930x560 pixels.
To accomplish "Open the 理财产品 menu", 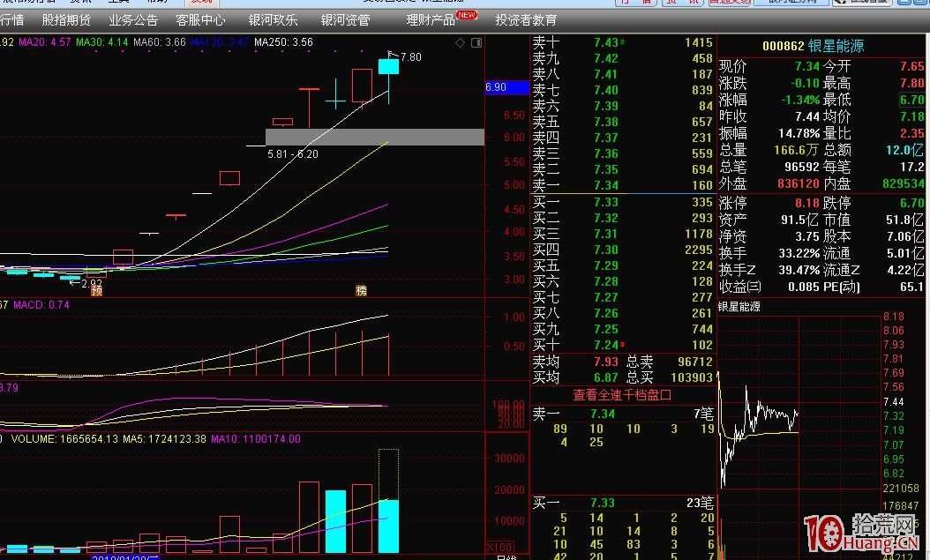I will [431, 20].
